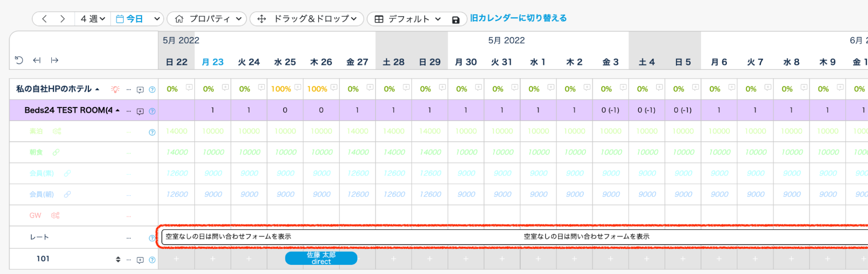Viewport: 868px width, 274px height.
Task: Open the プロパティ dropdown menu
Action: point(208,19)
